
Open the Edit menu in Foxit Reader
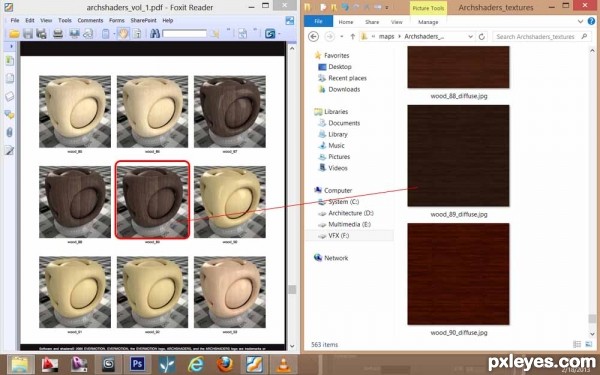pos(30,20)
